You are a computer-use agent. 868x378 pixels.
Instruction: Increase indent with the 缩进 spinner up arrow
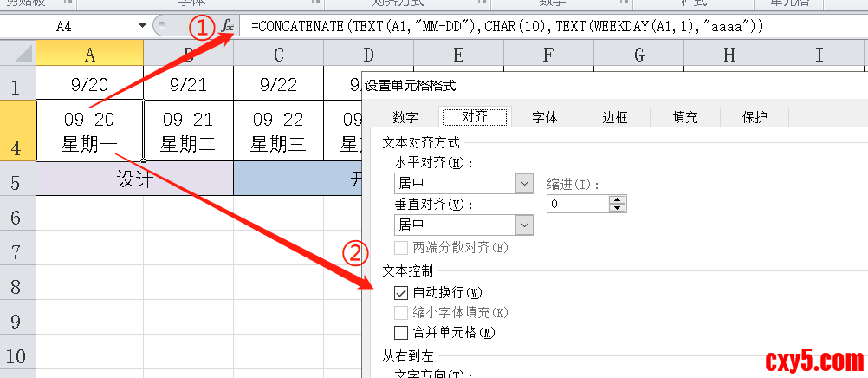[617, 199]
